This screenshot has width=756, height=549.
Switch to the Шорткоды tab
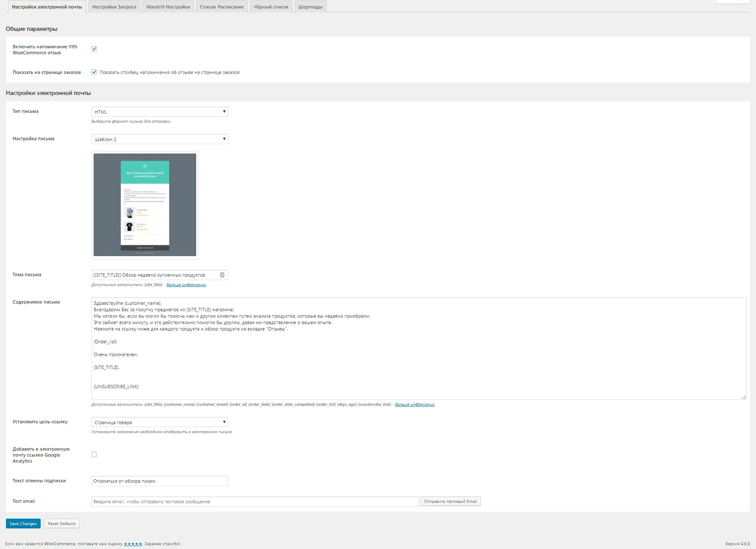[310, 7]
